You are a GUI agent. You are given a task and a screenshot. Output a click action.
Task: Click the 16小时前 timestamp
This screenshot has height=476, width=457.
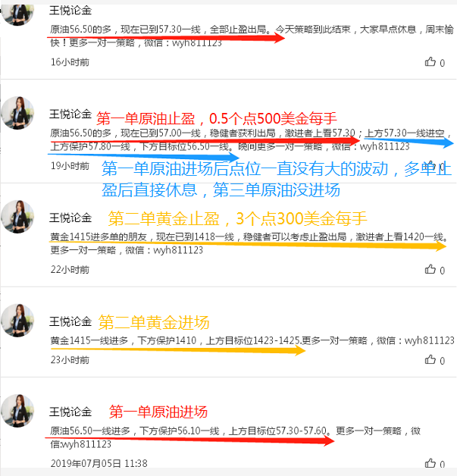click(x=70, y=62)
